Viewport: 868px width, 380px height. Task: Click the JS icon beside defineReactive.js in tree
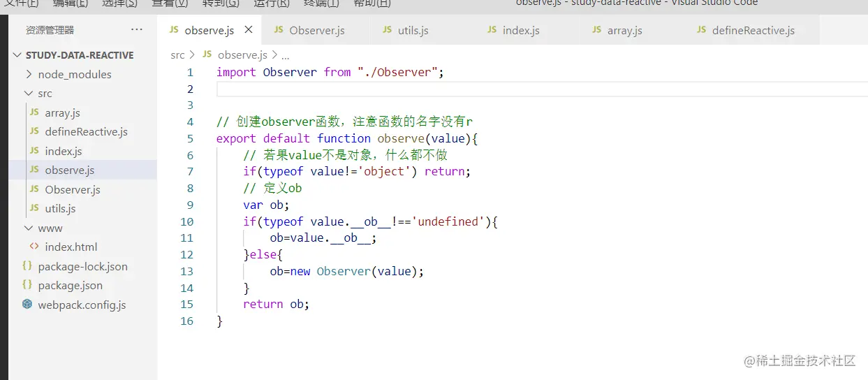pos(34,131)
